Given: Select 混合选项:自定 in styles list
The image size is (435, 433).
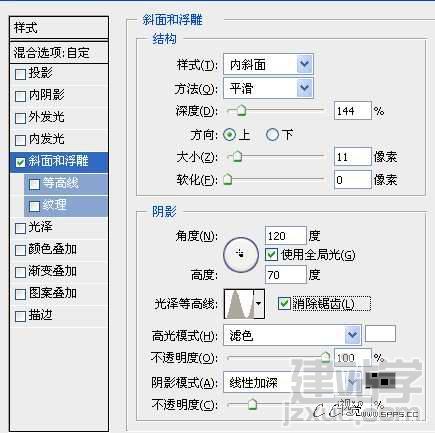Looking at the screenshot, I should [x=59, y=52].
